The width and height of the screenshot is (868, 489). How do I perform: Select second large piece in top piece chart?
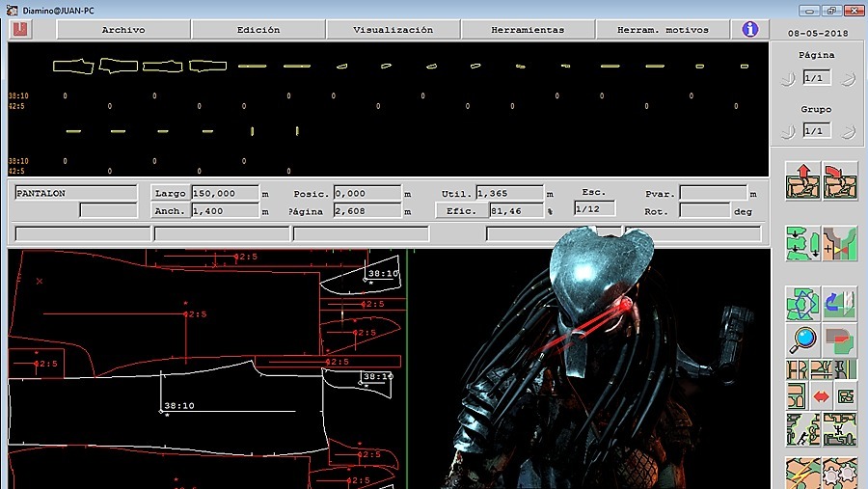pyautogui.click(x=119, y=66)
